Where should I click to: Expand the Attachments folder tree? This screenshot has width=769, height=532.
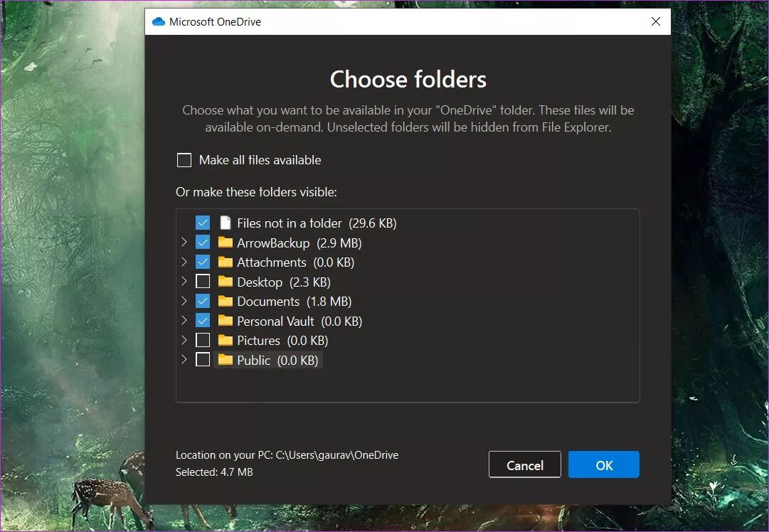(184, 261)
